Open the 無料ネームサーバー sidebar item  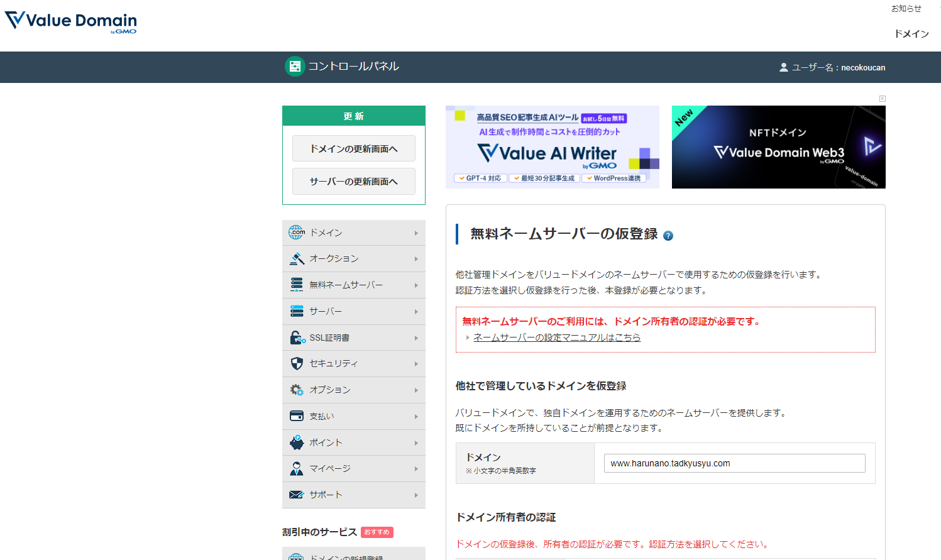(354, 285)
